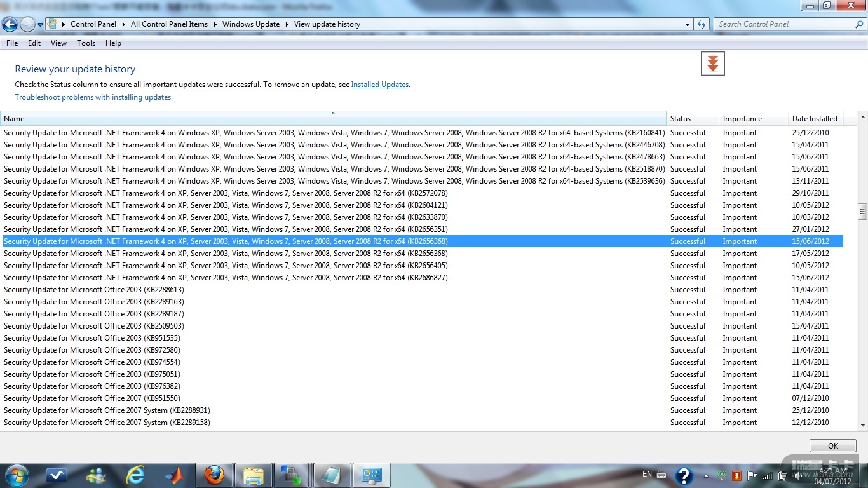Click the orange download manager tray icon
This screenshot has width=868, height=488.
coord(737,475)
